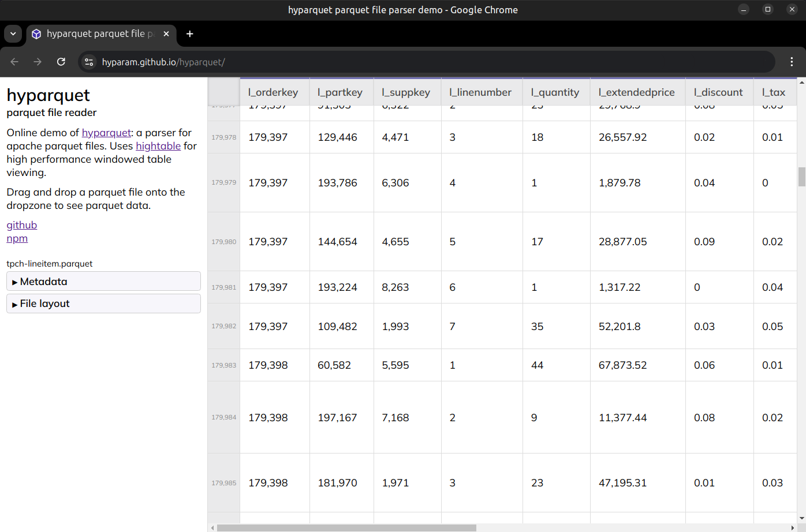Screen dimensions: 806x532
Task: Click the browser forward arrow
Action: (38, 62)
